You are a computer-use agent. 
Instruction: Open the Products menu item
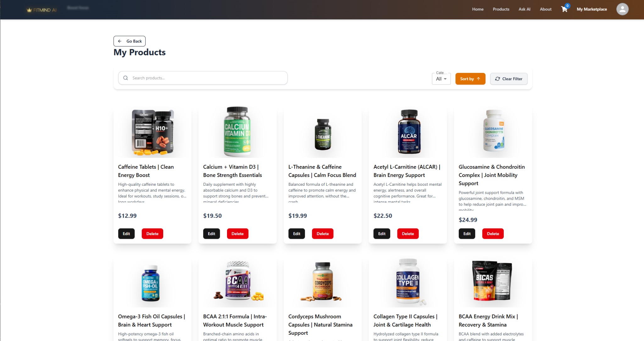[x=501, y=9]
